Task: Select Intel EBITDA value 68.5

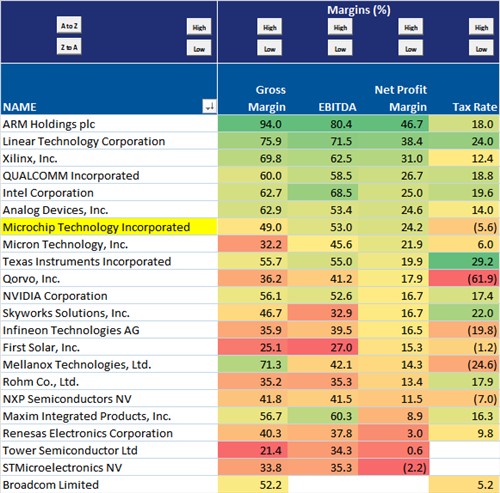Action: (323, 193)
